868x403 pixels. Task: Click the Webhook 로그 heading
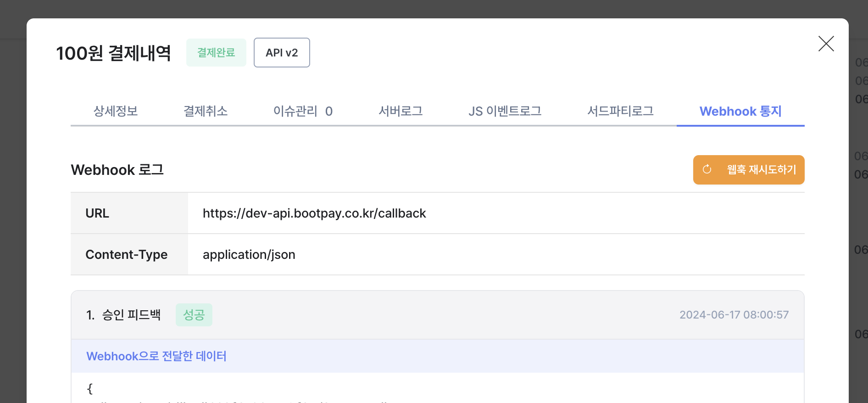point(117,170)
